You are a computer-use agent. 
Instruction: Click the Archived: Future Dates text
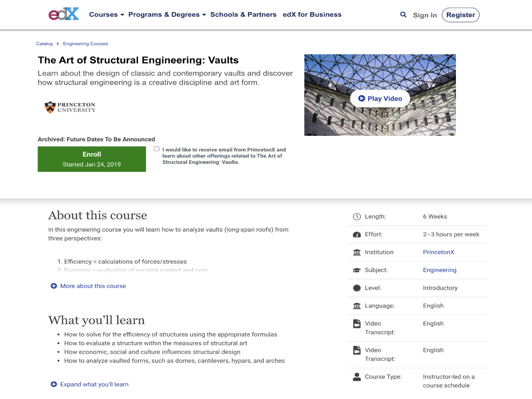coord(96,139)
